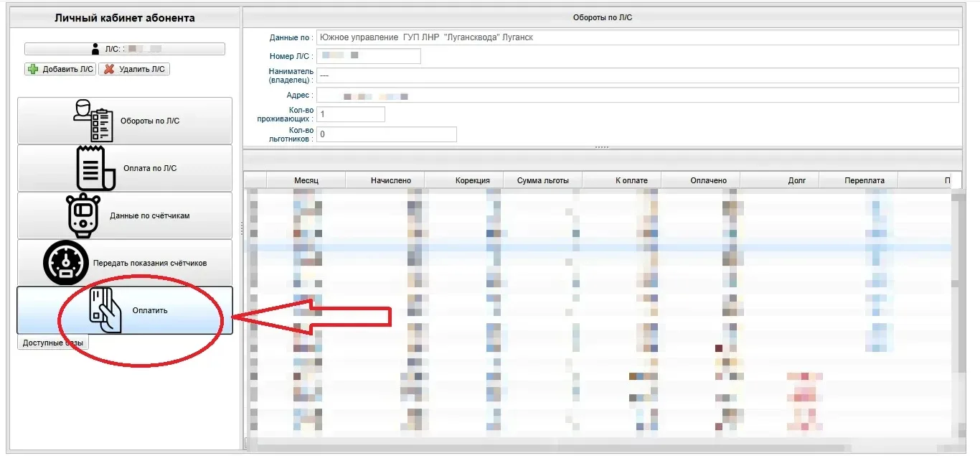Click the Обороты по Л/С panel title
Viewport: 980px width, 456px height.
coord(603,17)
